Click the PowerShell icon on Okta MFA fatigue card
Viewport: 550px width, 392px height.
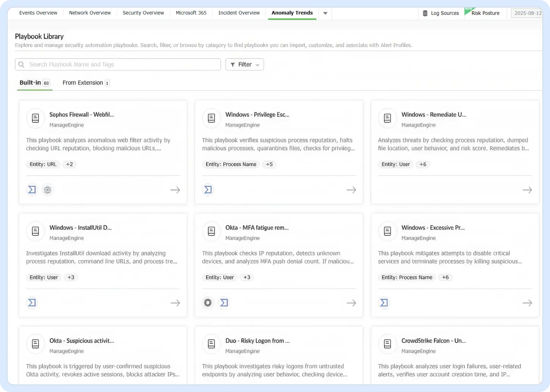coord(224,303)
